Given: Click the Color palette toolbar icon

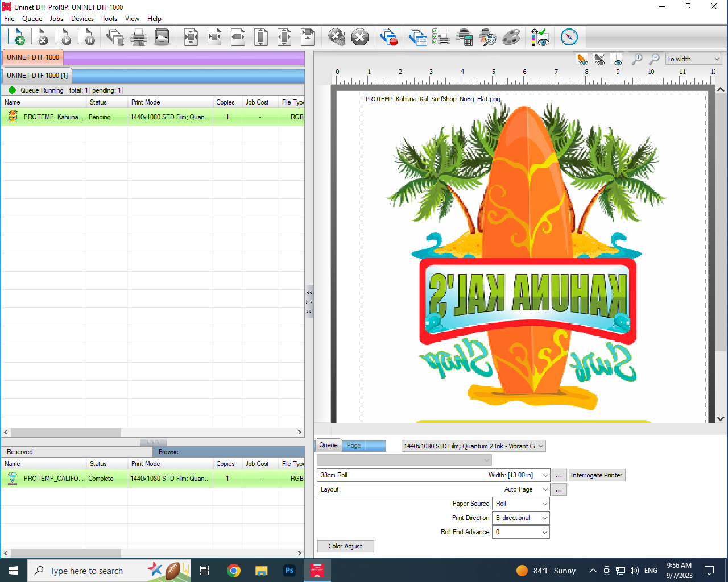Looking at the screenshot, I should tap(511, 37).
